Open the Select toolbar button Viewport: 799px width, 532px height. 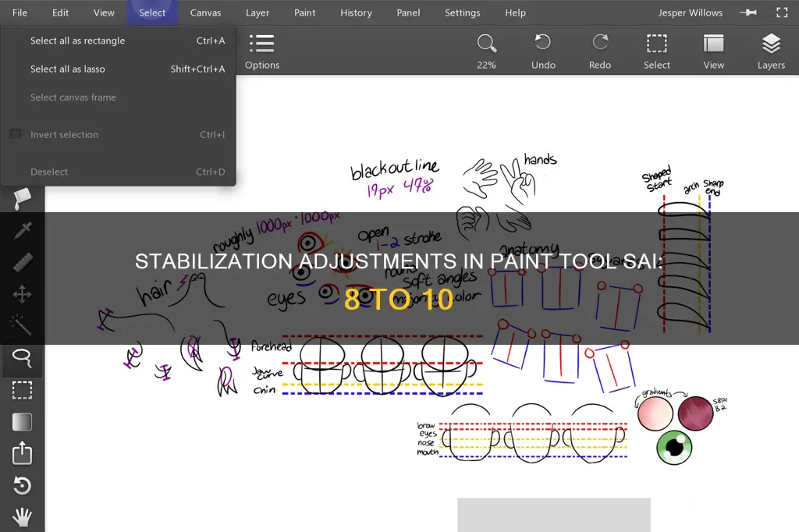(657, 51)
